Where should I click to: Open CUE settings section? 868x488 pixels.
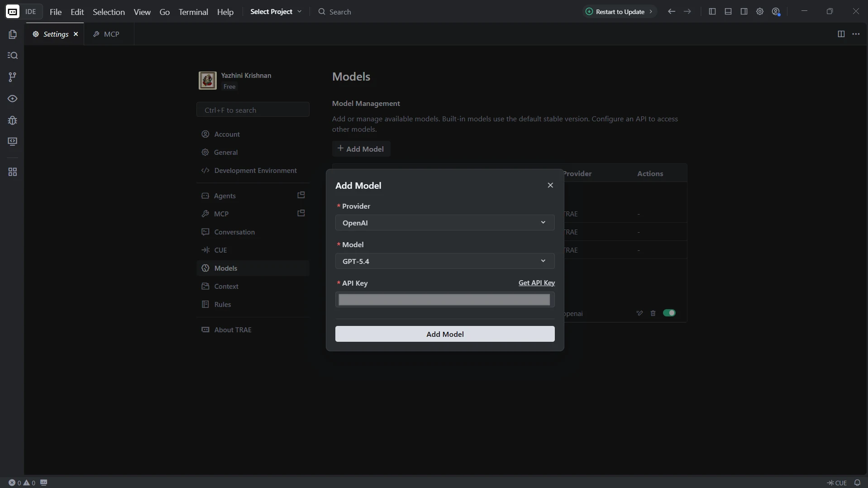[253, 250]
